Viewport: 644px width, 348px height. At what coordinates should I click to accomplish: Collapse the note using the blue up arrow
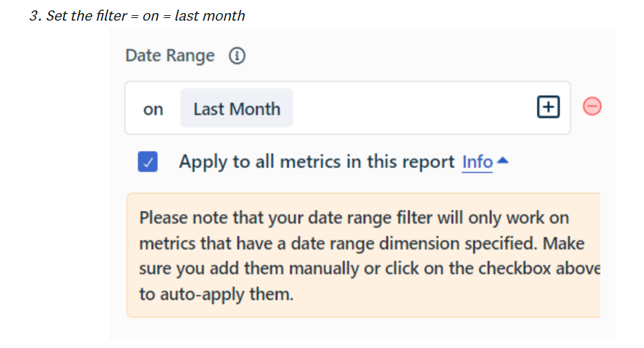click(x=503, y=161)
